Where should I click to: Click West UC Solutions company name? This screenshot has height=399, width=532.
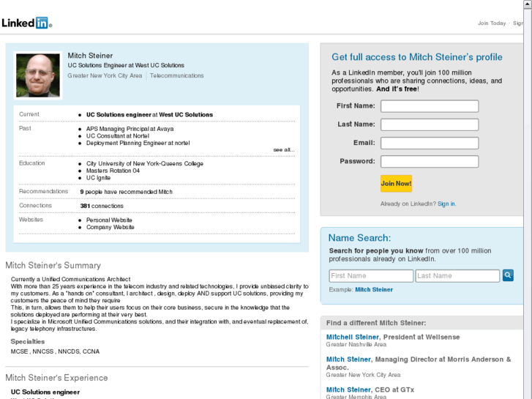pyautogui.click(x=186, y=115)
